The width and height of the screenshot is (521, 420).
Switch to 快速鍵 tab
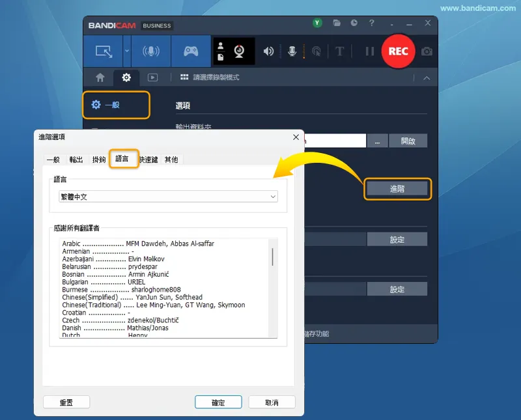pos(148,160)
